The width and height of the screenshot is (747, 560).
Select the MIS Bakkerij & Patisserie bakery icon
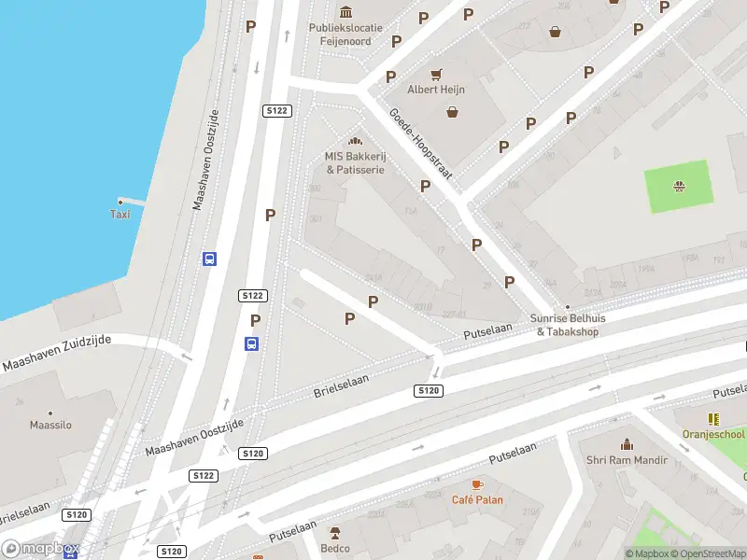click(355, 141)
